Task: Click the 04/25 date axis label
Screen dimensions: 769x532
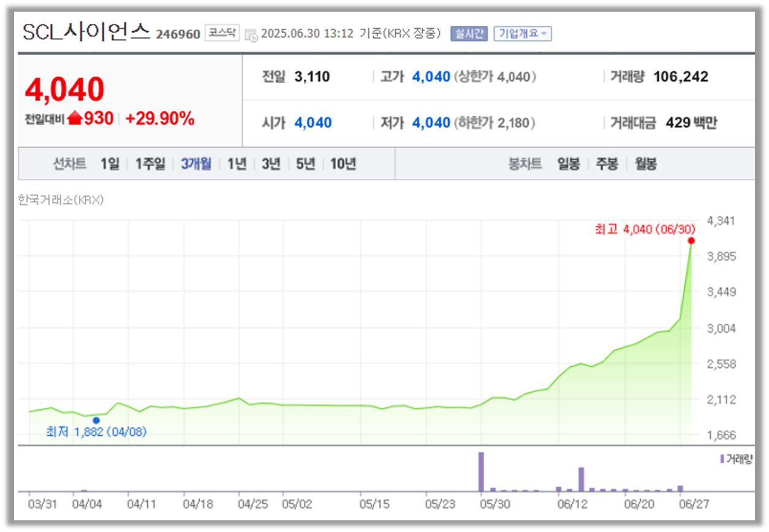Action: (252, 504)
